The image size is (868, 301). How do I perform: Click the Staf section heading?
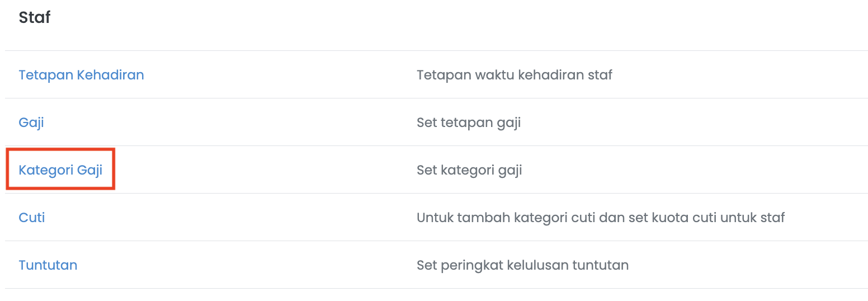(35, 17)
